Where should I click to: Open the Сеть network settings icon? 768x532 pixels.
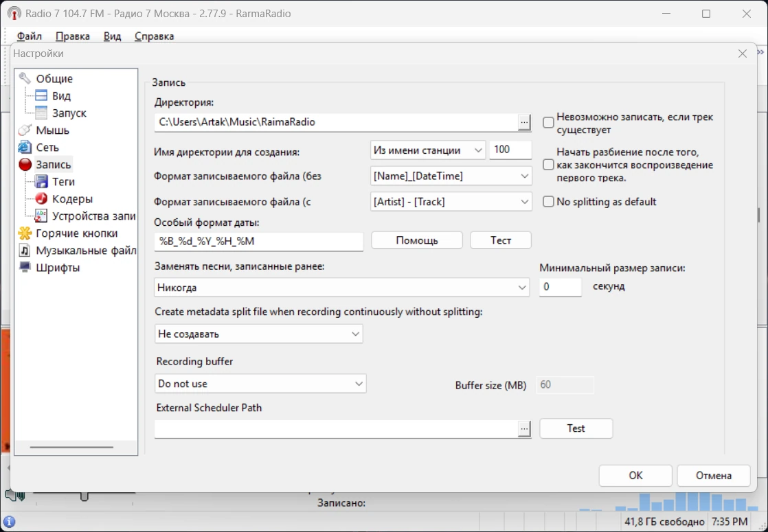point(25,148)
